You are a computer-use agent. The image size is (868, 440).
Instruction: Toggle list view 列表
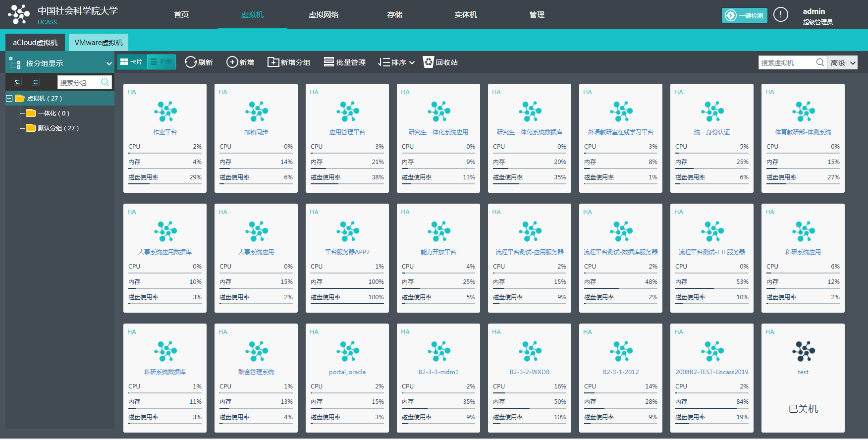[162, 62]
